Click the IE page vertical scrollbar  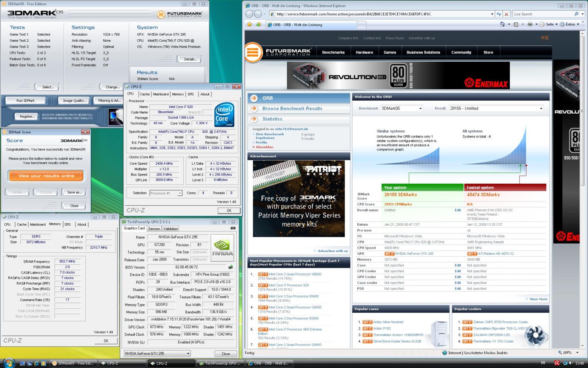pos(583,189)
